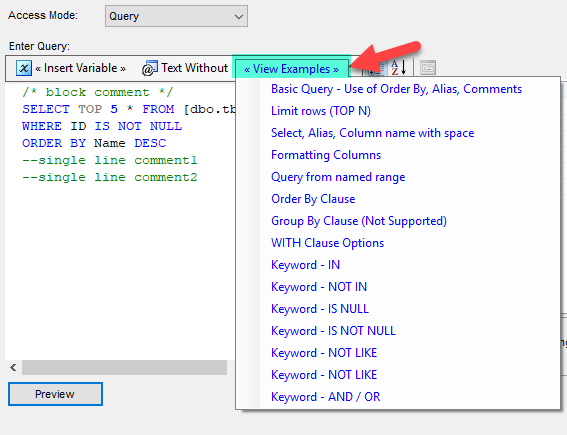
Task: Pick Query from named range example
Action: click(x=338, y=177)
